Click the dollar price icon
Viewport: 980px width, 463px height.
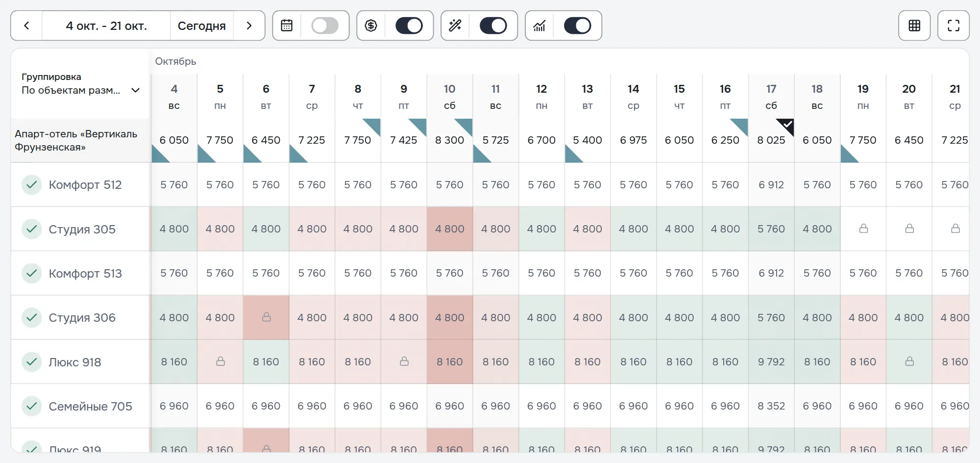tap(371, 26)
